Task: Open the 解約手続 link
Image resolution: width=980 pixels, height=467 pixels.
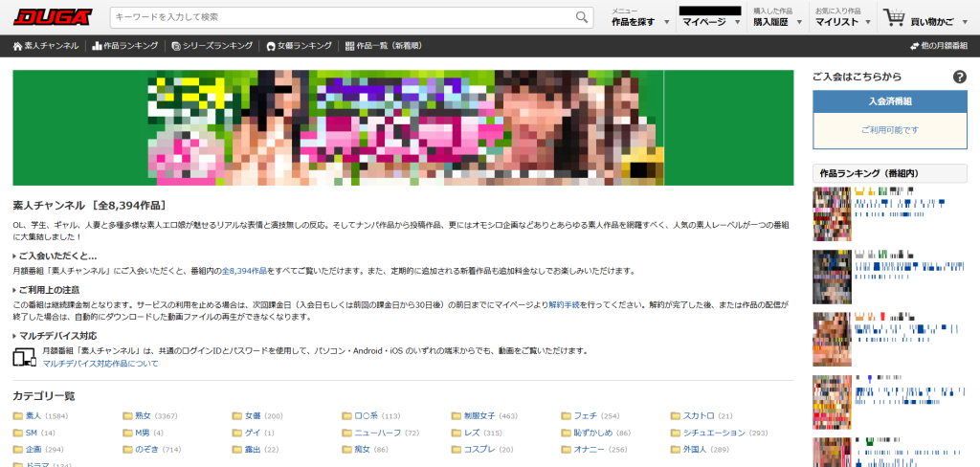Action: [x=564, y=305]
